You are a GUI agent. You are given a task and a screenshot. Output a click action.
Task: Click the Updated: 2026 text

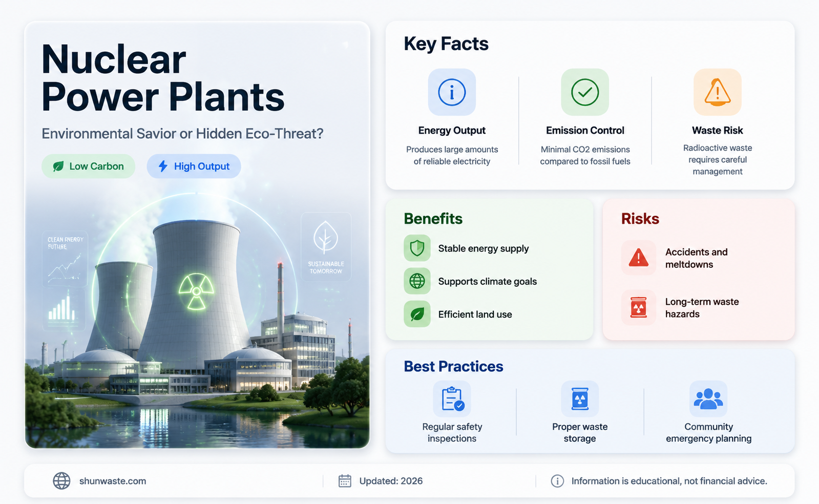click(391, 481)
